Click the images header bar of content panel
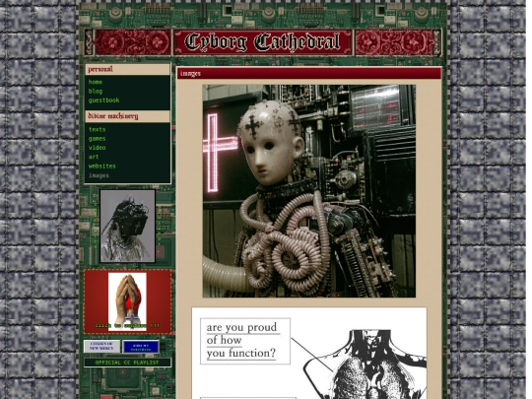 point(309,73)
